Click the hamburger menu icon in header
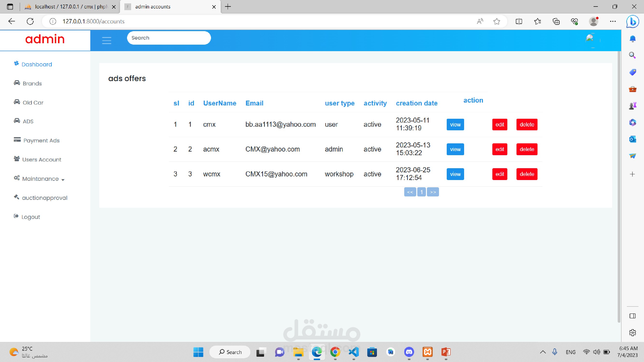This screenshot has width=644, height=362. 106,41
